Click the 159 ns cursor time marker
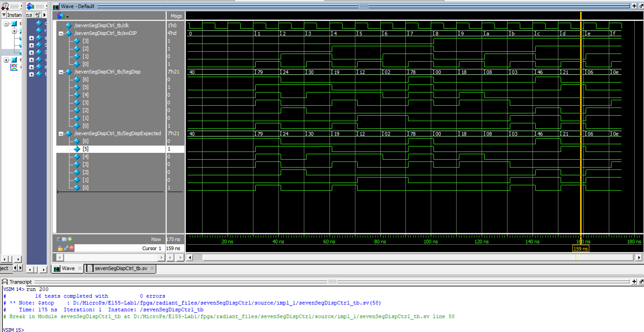This screenshot has height=332, width=644. (580, 249)
